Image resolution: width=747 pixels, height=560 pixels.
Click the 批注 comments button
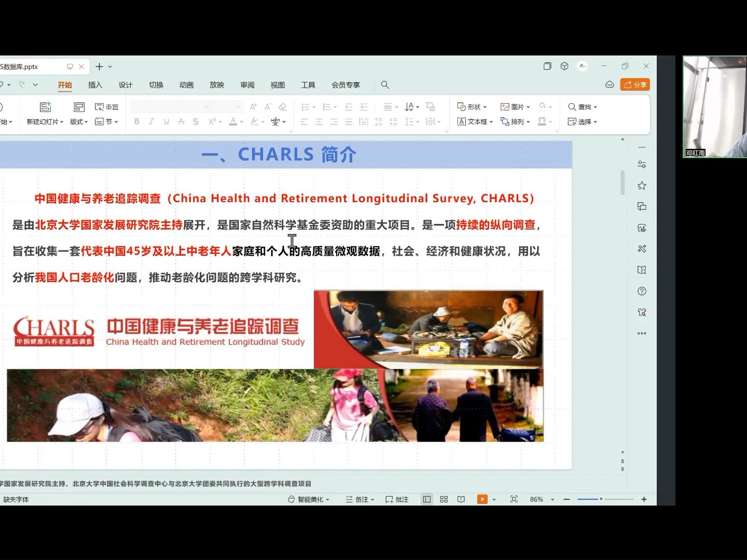coord(397,499)
